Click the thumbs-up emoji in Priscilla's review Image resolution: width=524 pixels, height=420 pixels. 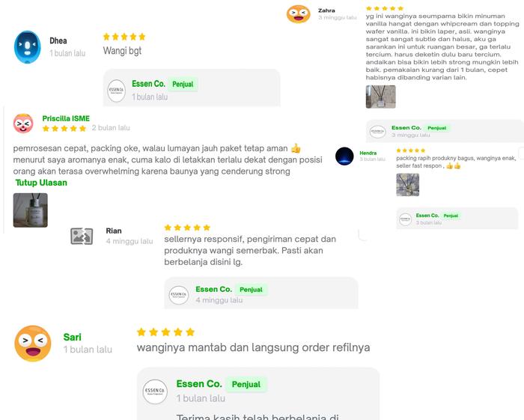coord(296,148)
